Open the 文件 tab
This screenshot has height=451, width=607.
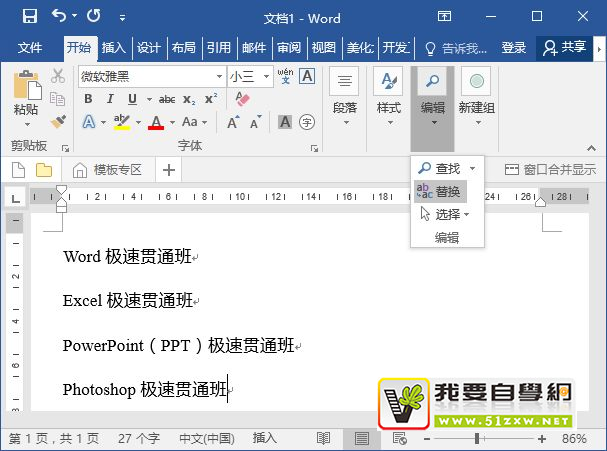point(30,48)
